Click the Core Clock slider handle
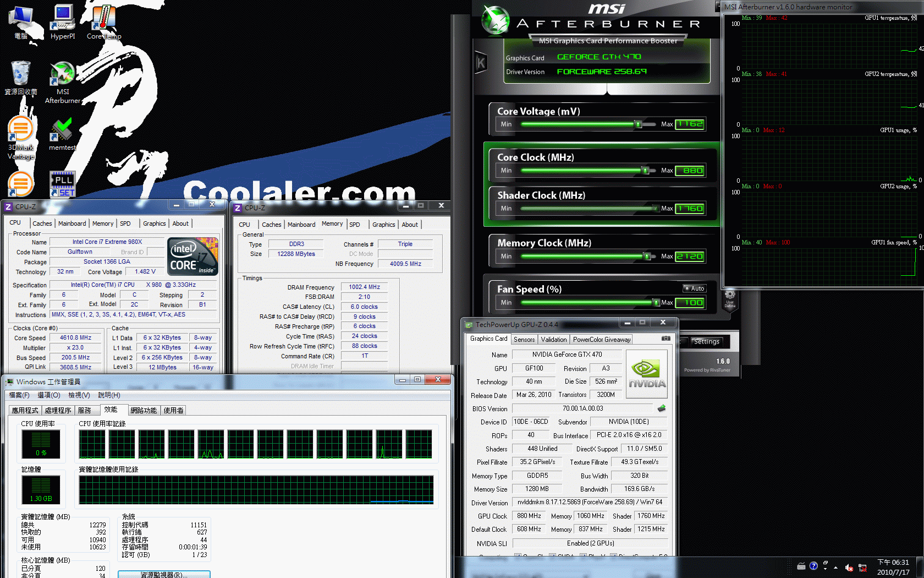924x578 pixels. coord(646,171)
